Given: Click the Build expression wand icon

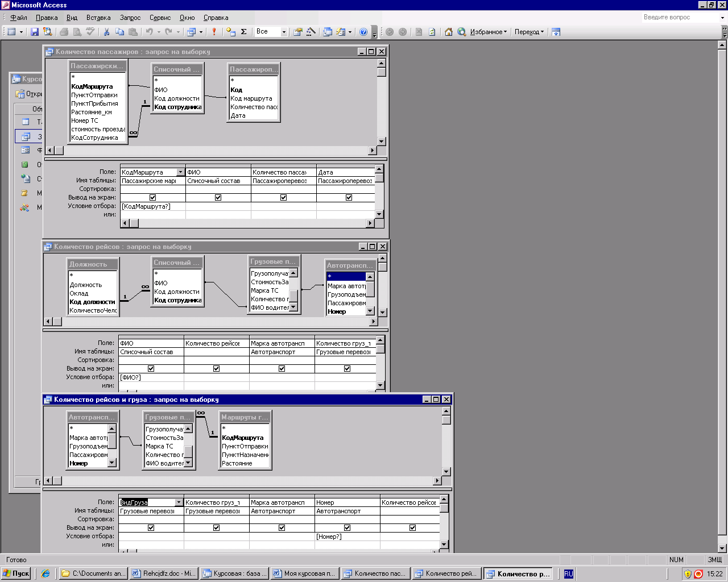Looking at the screenshot, I should coord(311,32).
